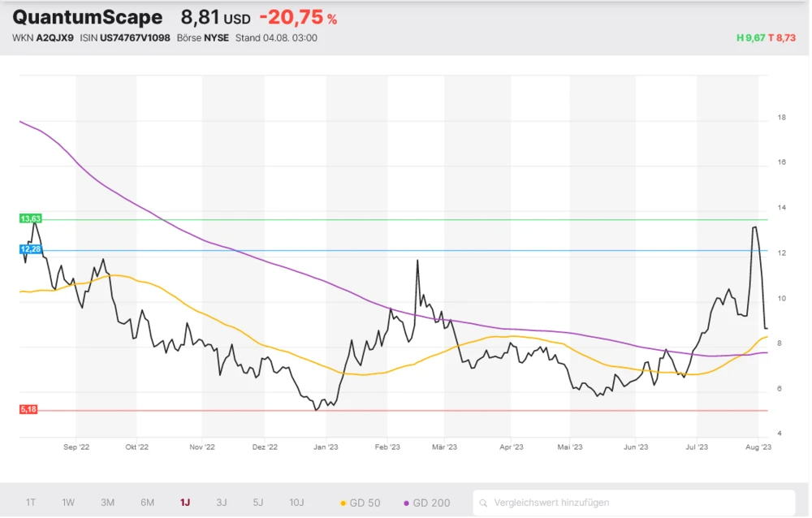
Task: Select the active 1J range
Action: click(185, 503)
